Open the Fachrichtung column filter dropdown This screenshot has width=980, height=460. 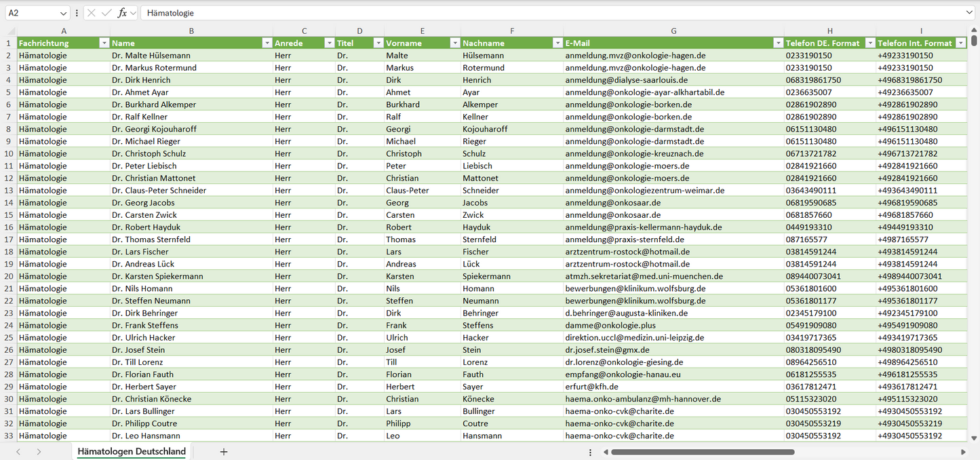pos(104,43)
